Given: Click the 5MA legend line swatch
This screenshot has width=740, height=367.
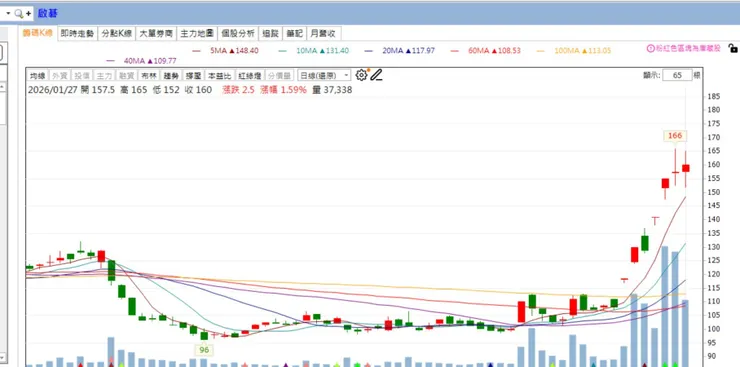Looking at the screenshot, I should point(196,50).
